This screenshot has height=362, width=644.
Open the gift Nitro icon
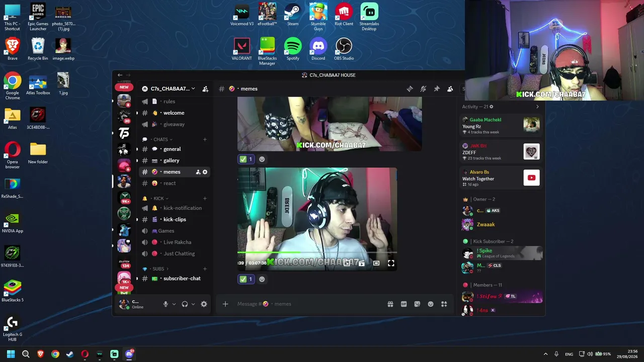pyautogui.click(x=390, y=304)
